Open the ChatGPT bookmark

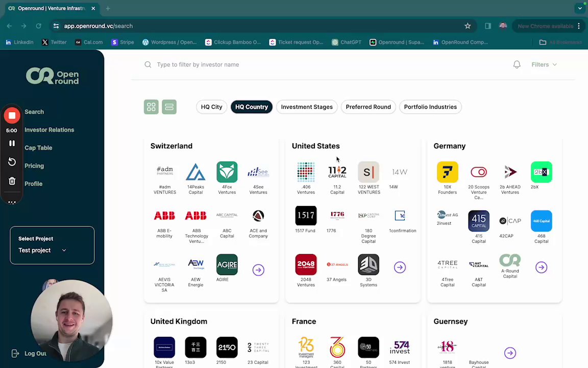tap(347, 42)
